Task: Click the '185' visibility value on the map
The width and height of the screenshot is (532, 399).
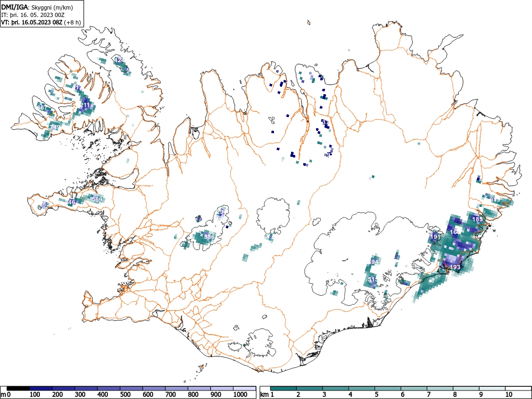Action: click(477, 219)
